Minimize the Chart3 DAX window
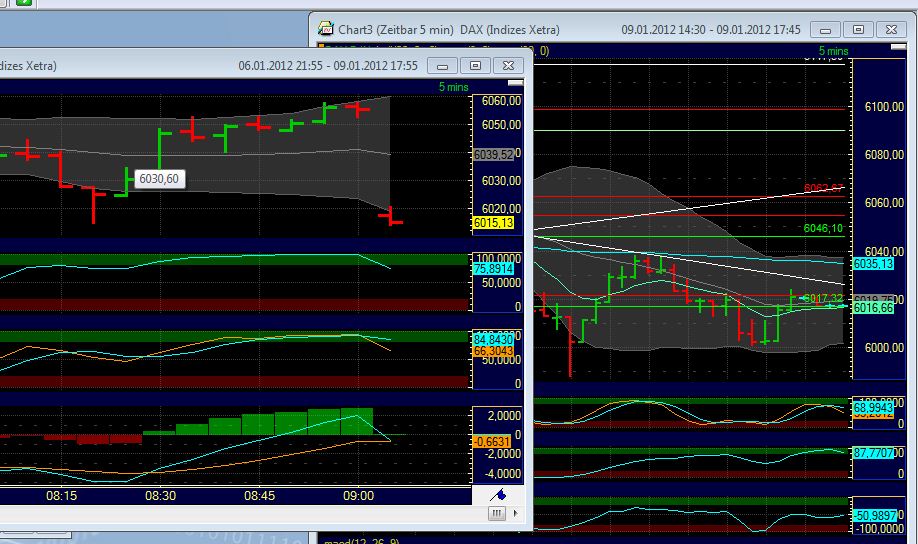The width and height of the screenshot is (918, 544). pos(826,30)
